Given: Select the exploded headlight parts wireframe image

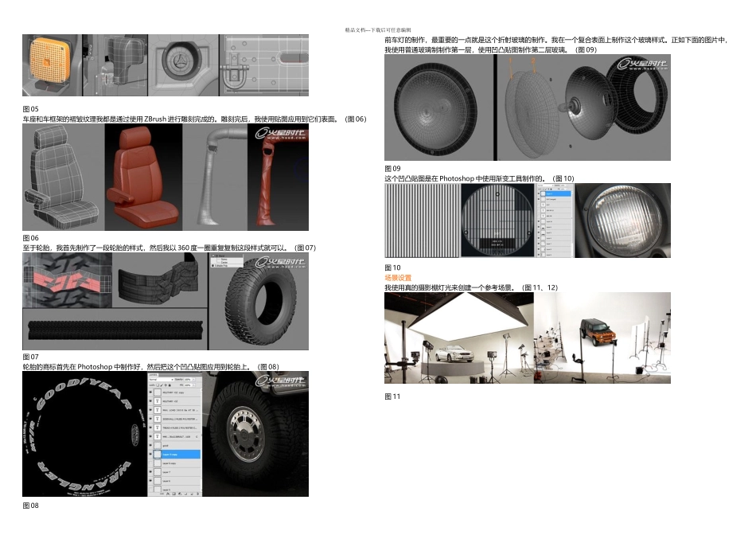Looking at the screenshot, I should tap(583, 107).
